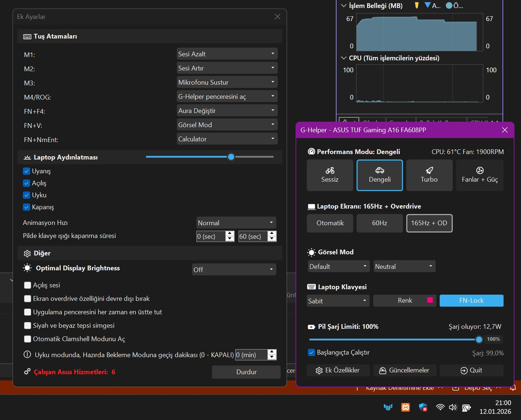The image size is (521, 420).
Task: Click the brightness icon beside Görsel Mod heading
Action: click(x=312, y=252)
